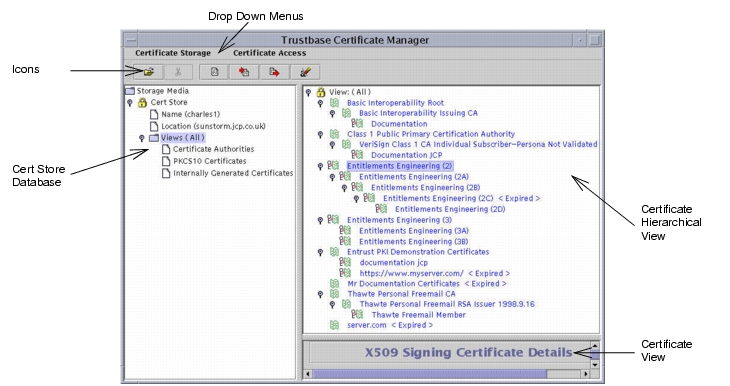Click the padlock icon beside View: ( All )
Screen dimensions: 730x386
321,92
